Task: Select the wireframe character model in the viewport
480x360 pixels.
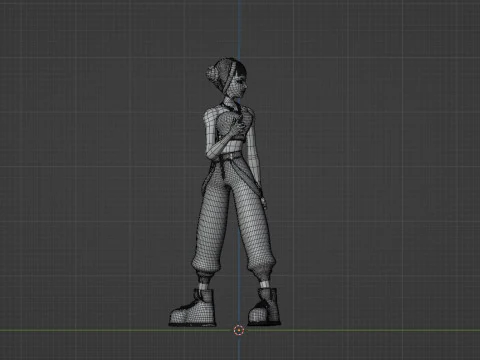Action: coord(225,192)
